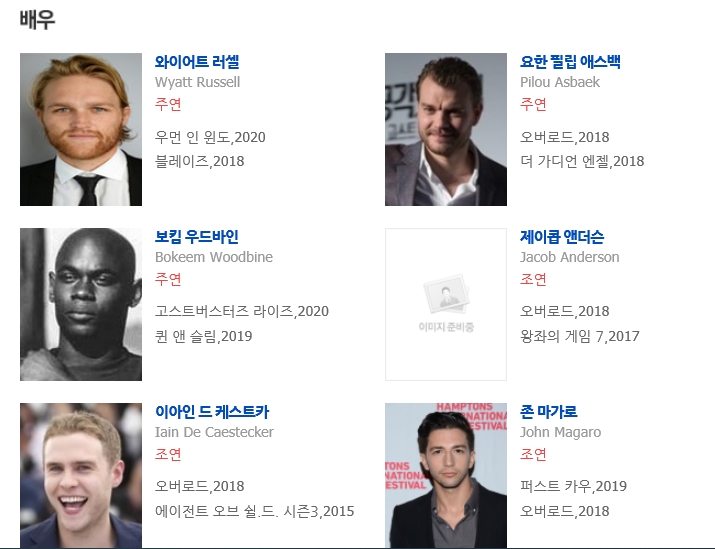The image size is (715, 549).
Task: Click the 제이콥 앤더슨 name link
Action: click(562, 237)
